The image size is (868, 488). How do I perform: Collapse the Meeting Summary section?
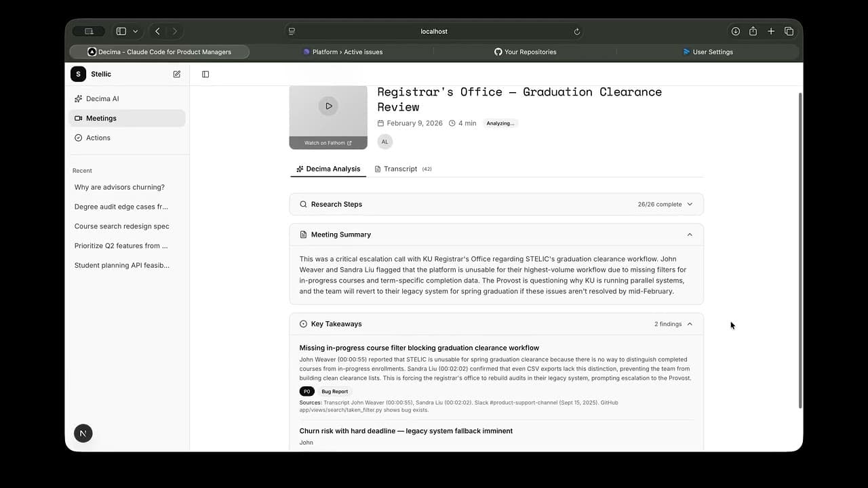click(690, 235)
